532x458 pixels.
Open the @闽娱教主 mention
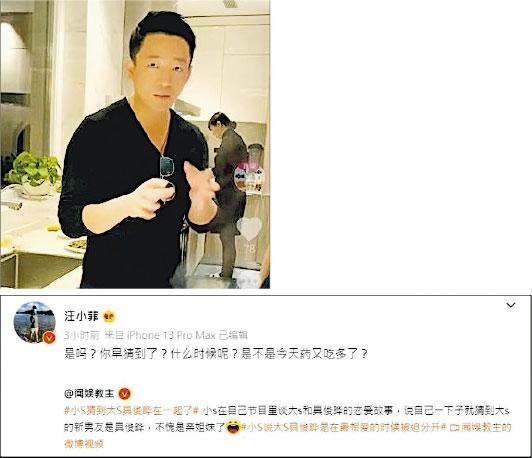click(x=89, y=393)
